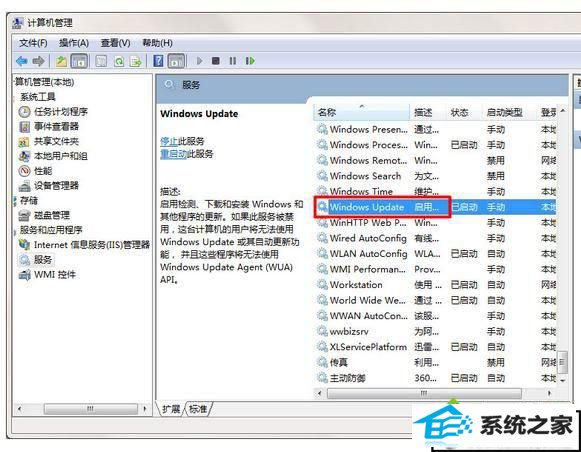Open the 操作(A) menu
The height and width of the screenshot is (452, 581).
click(74, 43)
